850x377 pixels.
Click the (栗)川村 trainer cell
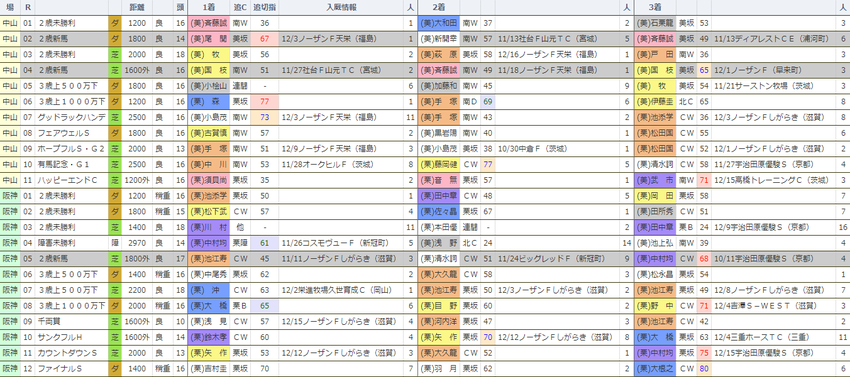point(209,227)
